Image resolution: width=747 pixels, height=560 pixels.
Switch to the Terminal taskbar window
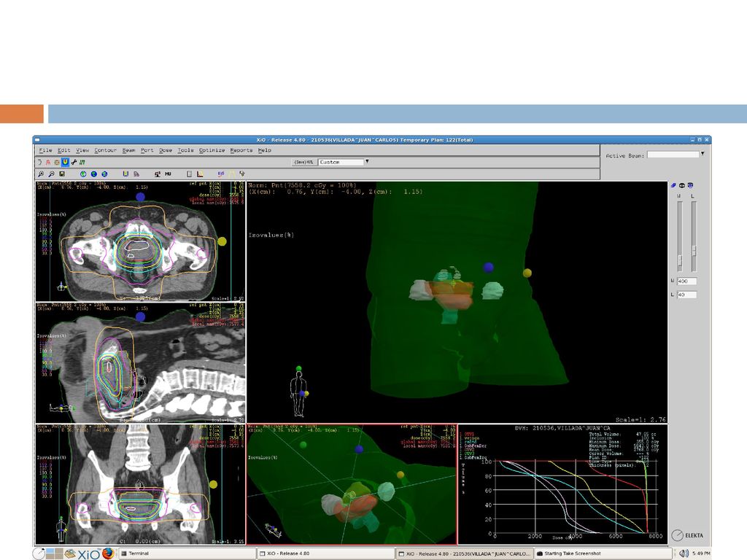click(x=187, y=554)
